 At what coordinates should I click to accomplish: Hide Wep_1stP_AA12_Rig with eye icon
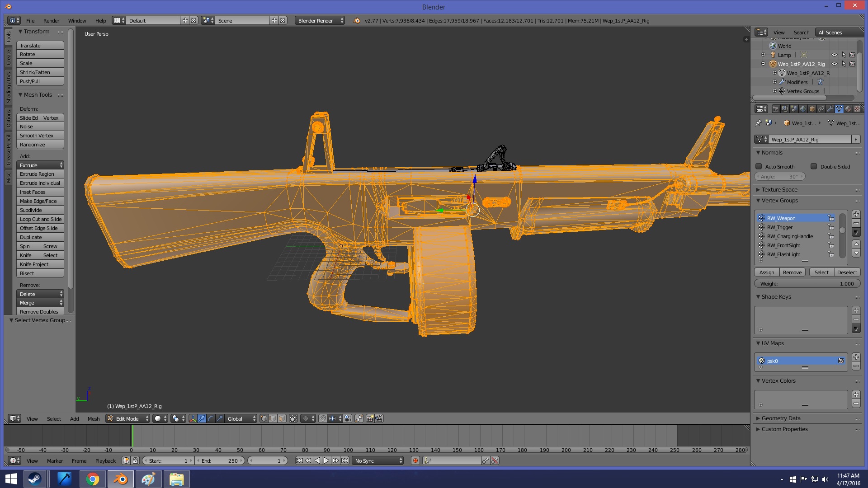835,64
